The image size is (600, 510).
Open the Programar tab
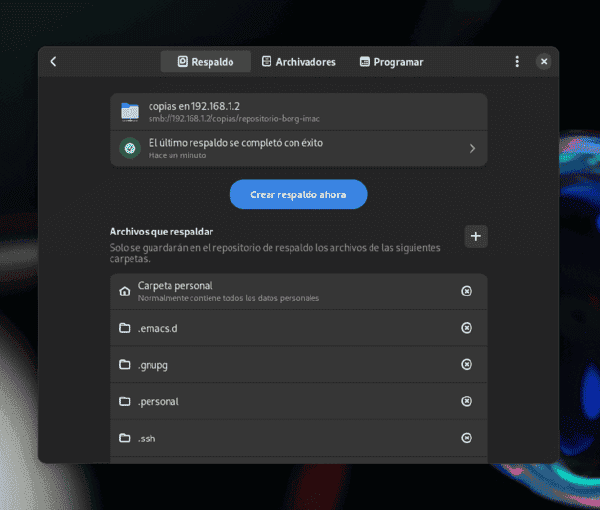point(391,62)
